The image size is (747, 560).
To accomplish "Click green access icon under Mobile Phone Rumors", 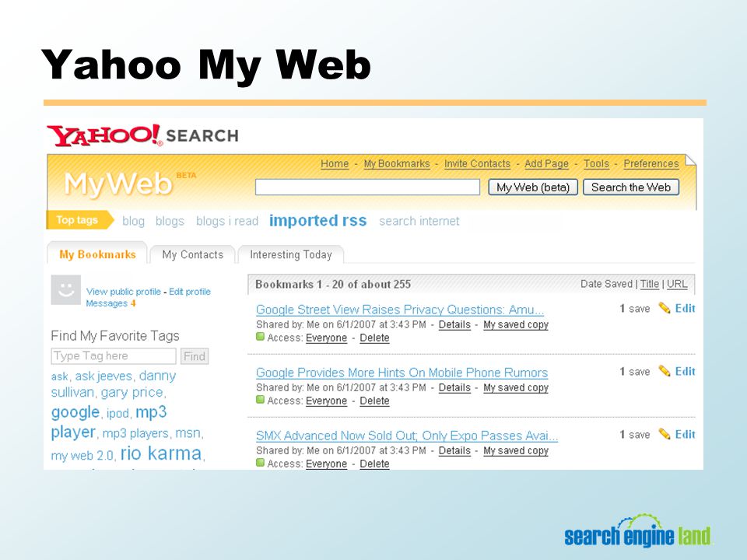I will coord(260,400).
